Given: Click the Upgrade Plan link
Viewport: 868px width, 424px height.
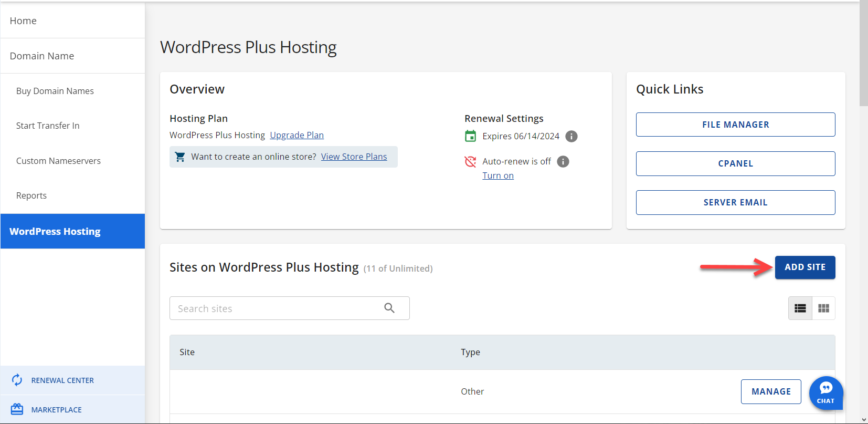Looking at the screenshot, I should point(297,135).
